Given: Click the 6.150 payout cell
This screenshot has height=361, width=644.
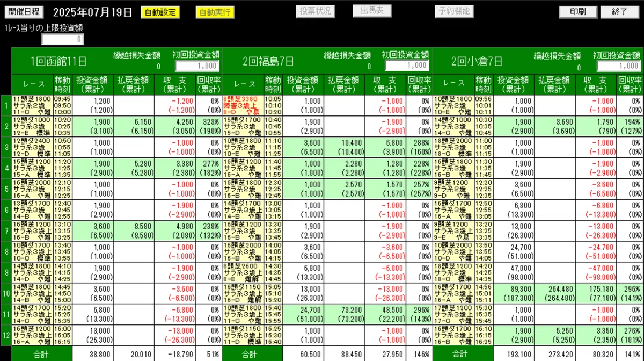Looking at the screenshot, I should pos(133,126).
